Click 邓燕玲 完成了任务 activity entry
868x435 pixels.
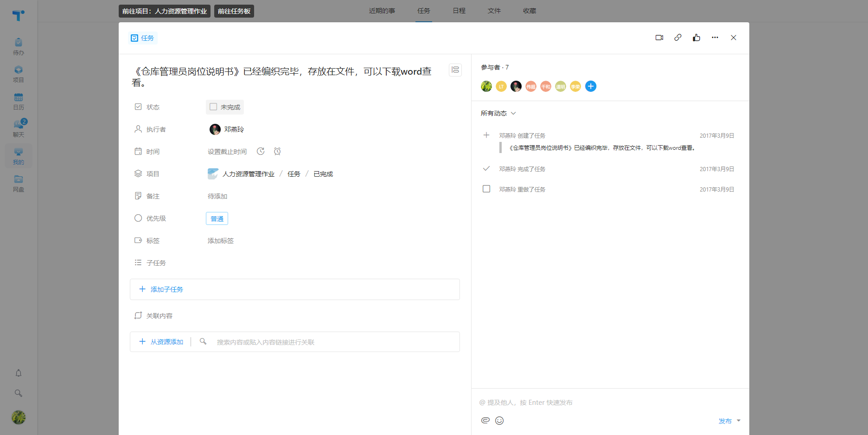click(522, 169)
